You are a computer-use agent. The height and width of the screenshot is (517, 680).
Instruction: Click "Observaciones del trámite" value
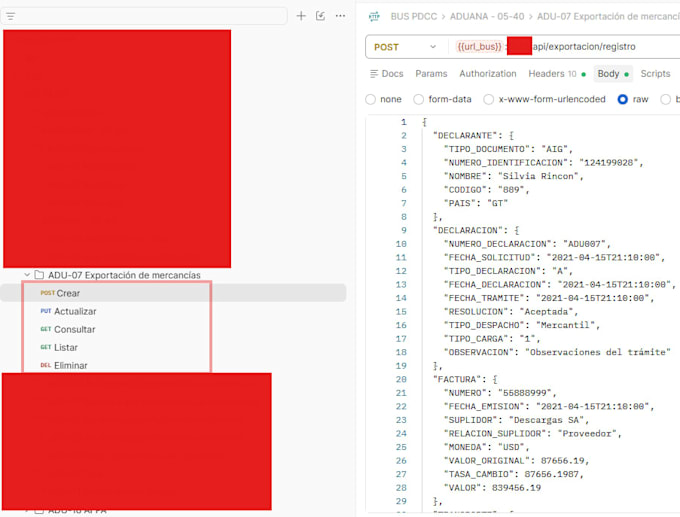[598, 352]
